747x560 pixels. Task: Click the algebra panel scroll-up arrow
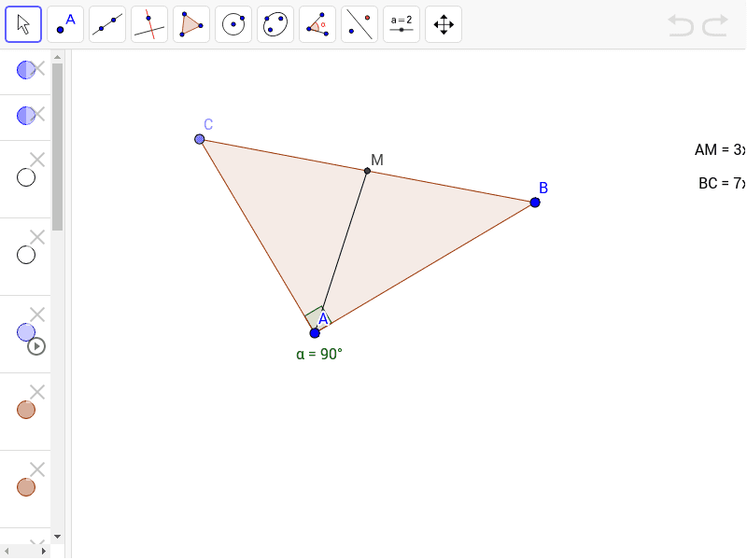(x=57, y=57)
